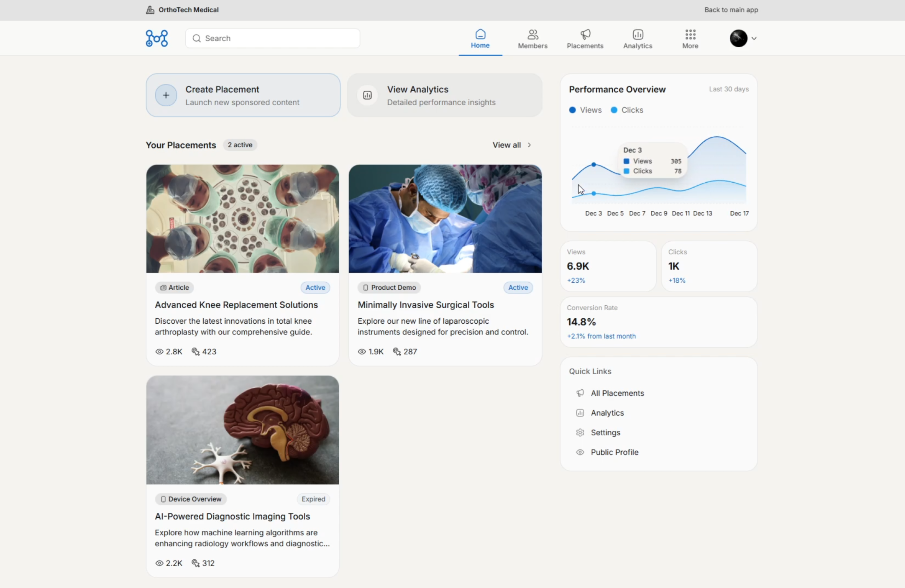Click the View all chevron arrow
Screen dimensions: 905x588
(x=529, y=145)
